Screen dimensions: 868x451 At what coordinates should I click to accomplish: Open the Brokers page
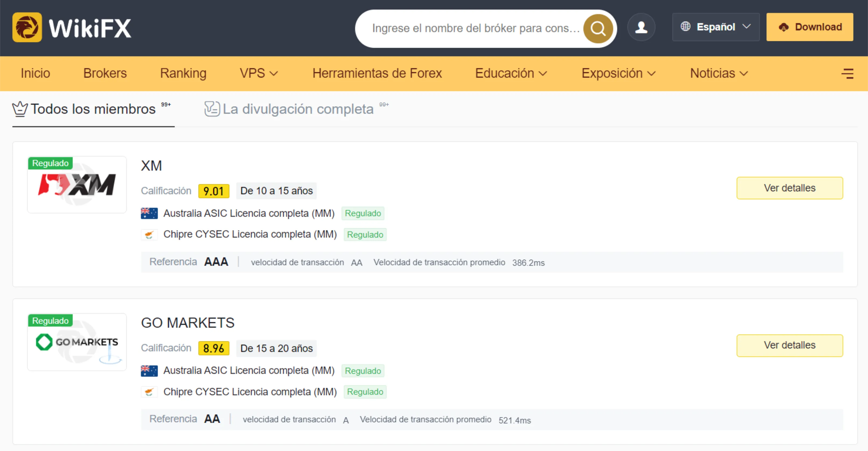(x=105, y=74)
